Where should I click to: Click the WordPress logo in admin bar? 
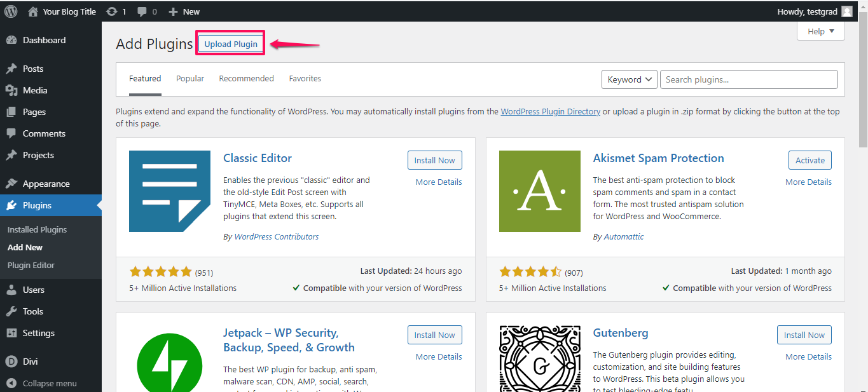(10, 11)
